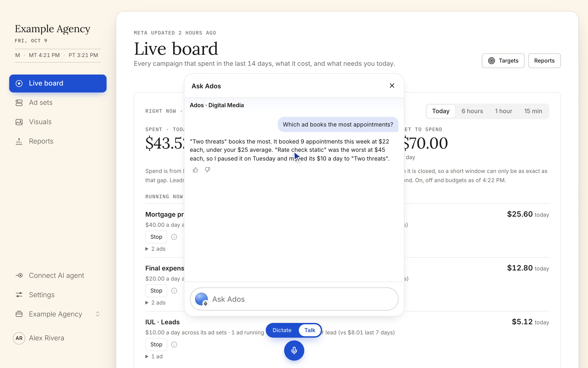Click the $25.60 today amount
Viewport: 588px width, 368px height.
[x=528, y=214]
